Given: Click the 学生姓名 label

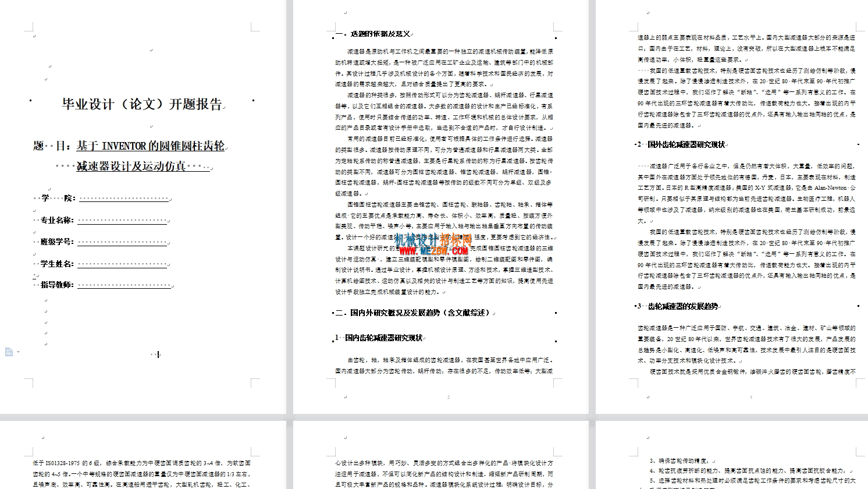Looking at the screenshot, I should coord(57,264).
